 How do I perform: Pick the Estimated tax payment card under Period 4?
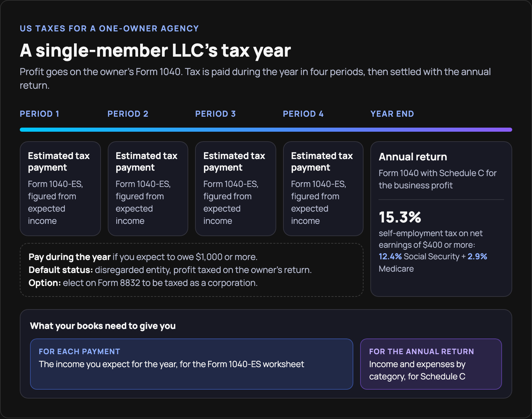click(x=323, y=189)
